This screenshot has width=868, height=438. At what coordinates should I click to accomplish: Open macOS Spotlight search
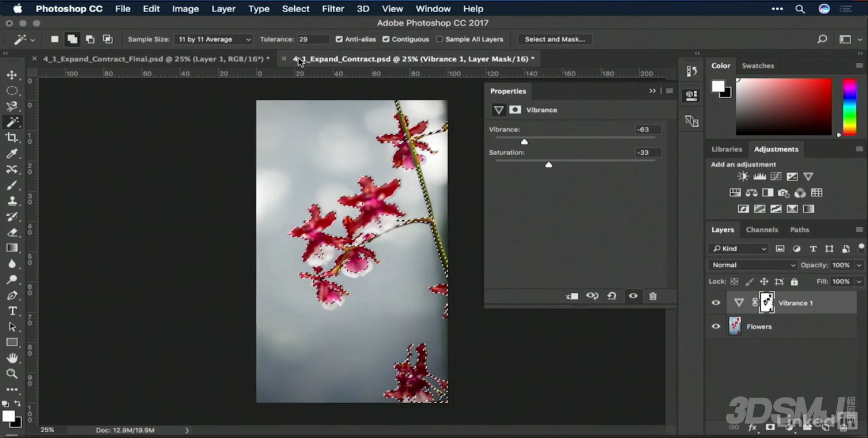[800, 9]
